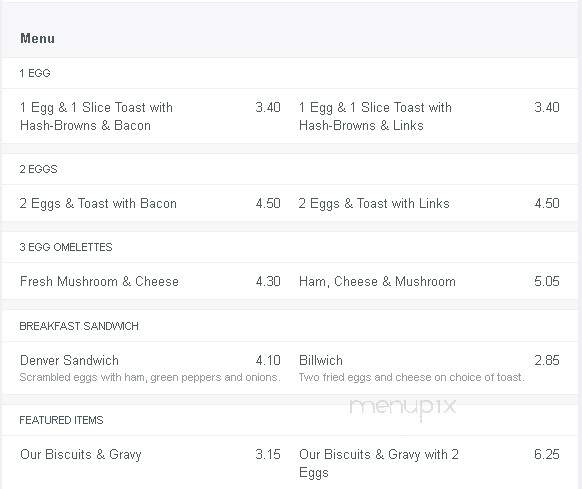Screen dimensions: 582x489
Task: Open the Billwich item
Action: click(x=321, y=361)
